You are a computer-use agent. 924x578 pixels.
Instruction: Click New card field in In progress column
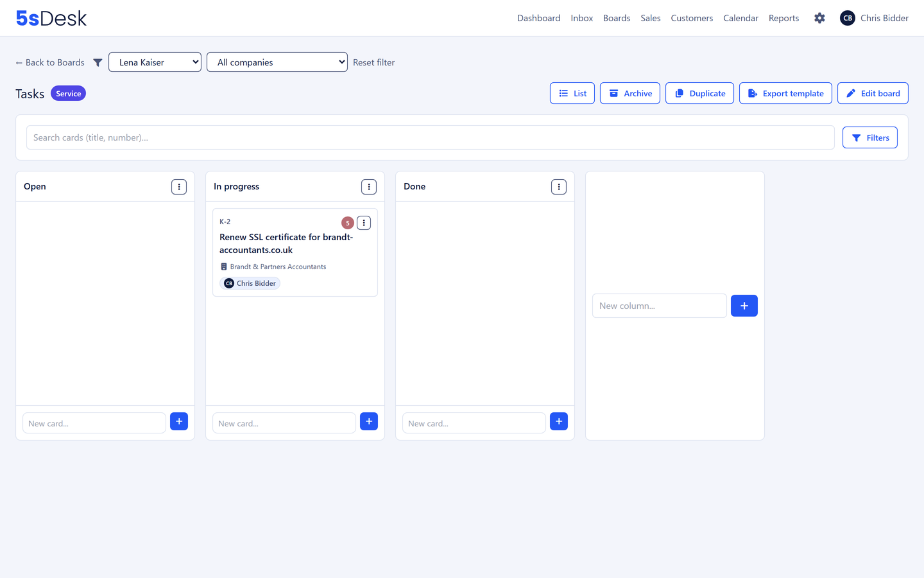coord(284,423)
